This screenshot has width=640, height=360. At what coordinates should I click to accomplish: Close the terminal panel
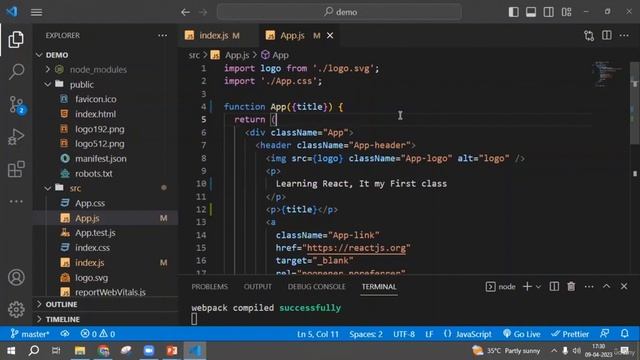[624, 286]
